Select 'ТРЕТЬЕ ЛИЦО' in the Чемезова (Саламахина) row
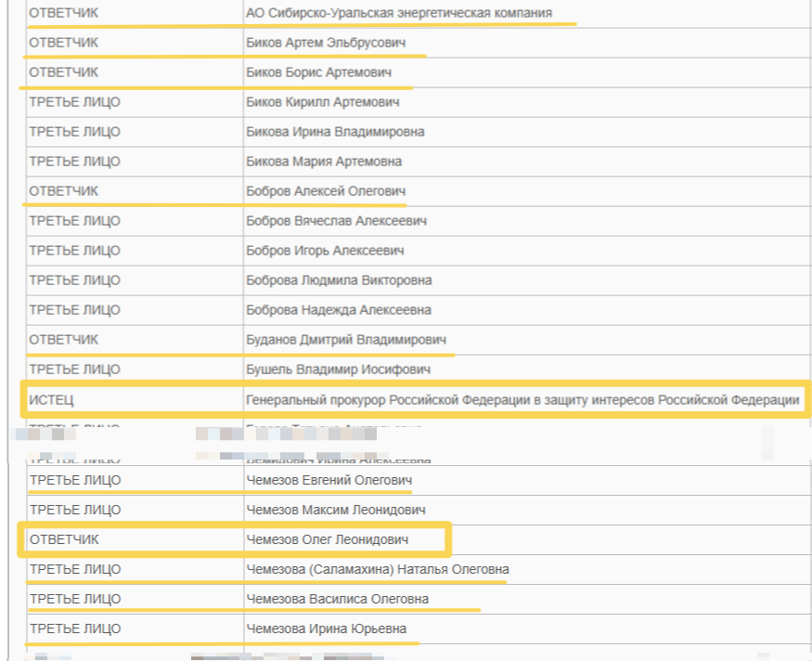Viewport: 812px width, 661px height. 75,569
